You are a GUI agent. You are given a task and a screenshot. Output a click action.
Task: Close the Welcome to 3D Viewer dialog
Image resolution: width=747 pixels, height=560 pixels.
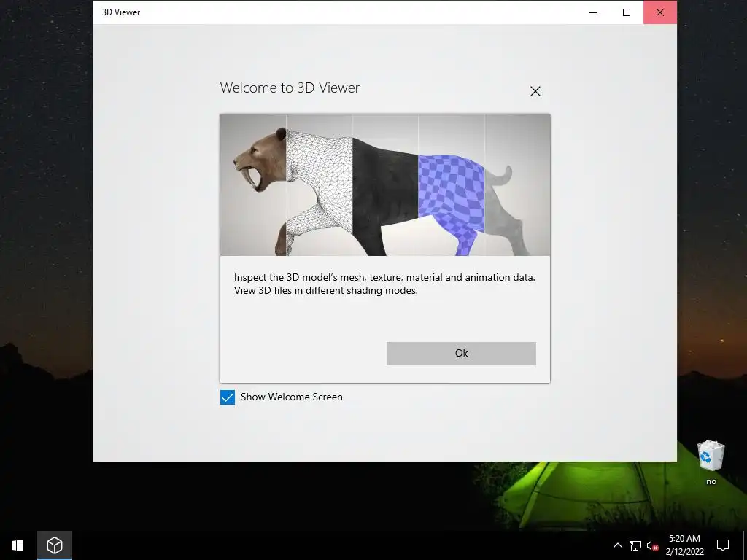tap(535, 91)
